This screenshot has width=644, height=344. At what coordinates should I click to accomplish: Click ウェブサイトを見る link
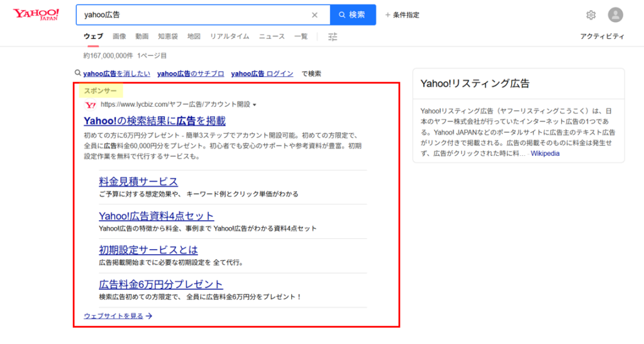pyautogui.click(x=113, y=316)
